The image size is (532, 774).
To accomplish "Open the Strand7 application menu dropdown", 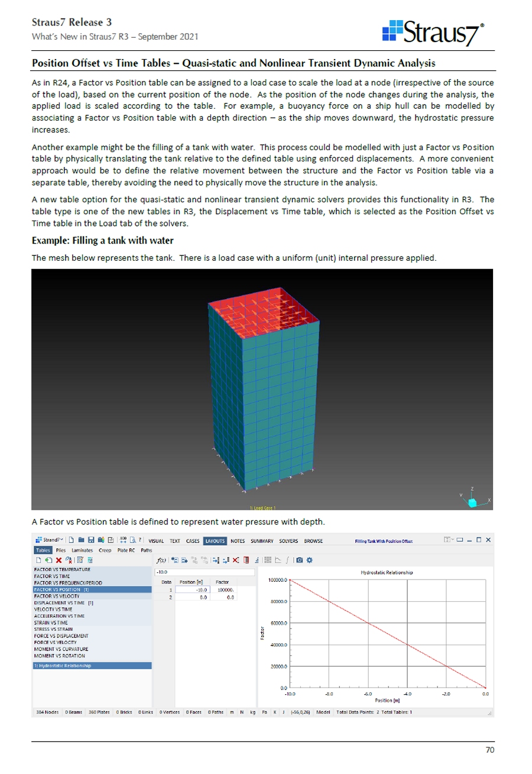I will [x=47, y=540].
